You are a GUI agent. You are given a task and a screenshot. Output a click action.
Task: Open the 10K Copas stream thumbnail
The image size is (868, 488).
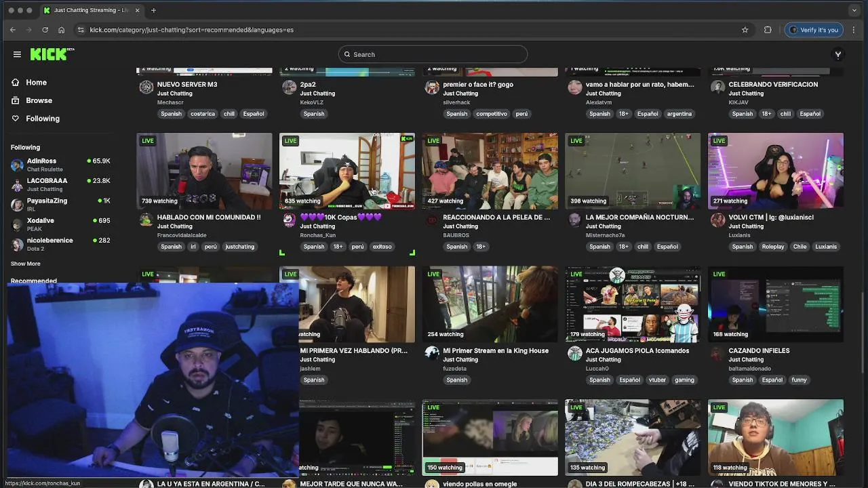tap(347, 171)
